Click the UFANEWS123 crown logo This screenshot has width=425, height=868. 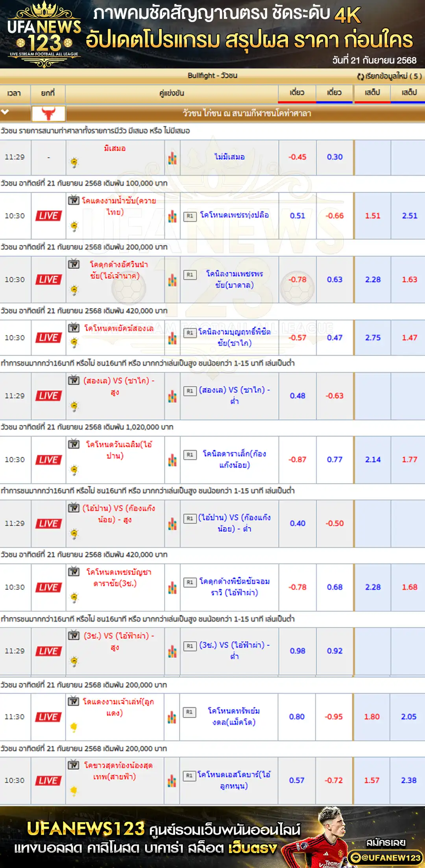click(x=44, y=34)
